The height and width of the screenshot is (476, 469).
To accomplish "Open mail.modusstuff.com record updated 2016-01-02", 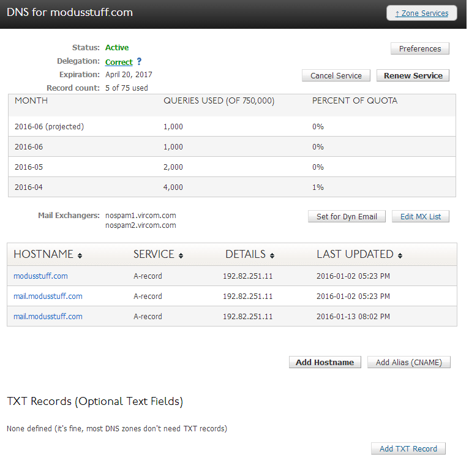I will (48, 296).
